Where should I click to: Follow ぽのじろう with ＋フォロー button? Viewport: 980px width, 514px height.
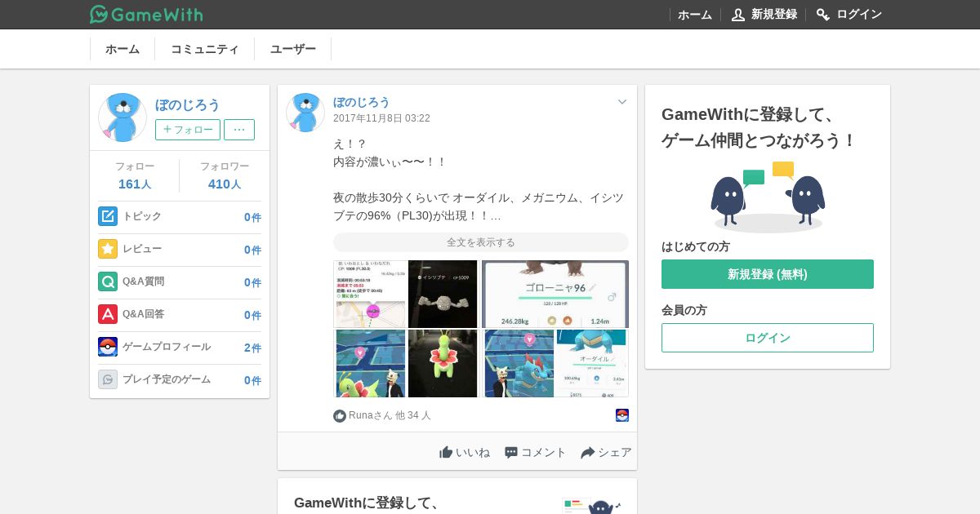tap(188, 130)
